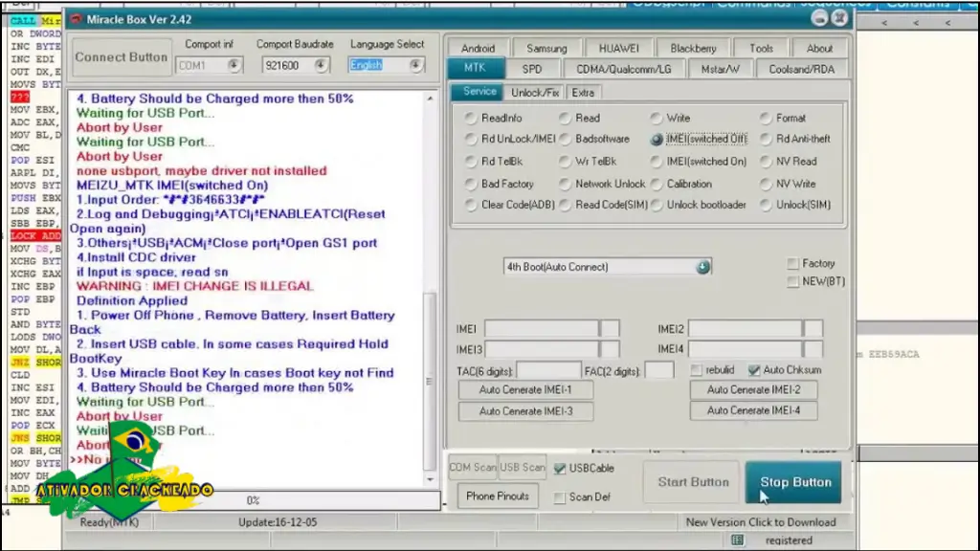Select the MTK tab

(x=475, y=68)
